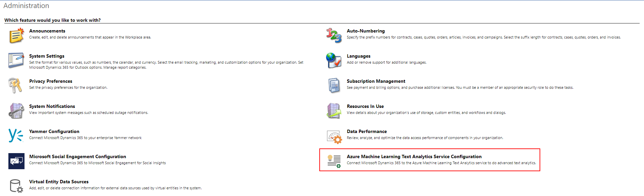The height and width of the screenshot is (196, 644).
Task: Go to System Settings heading link
Action: coord(47,56)
